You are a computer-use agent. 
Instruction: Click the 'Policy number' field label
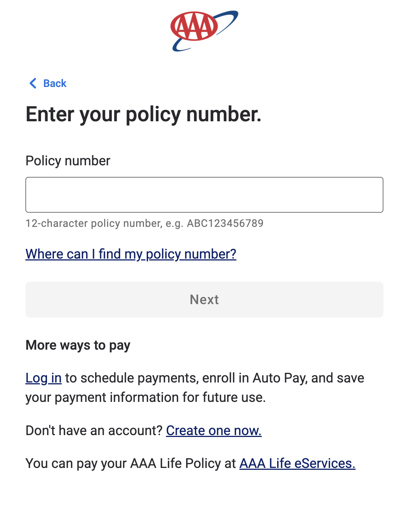pyautogui.click(x=68, y=161)
